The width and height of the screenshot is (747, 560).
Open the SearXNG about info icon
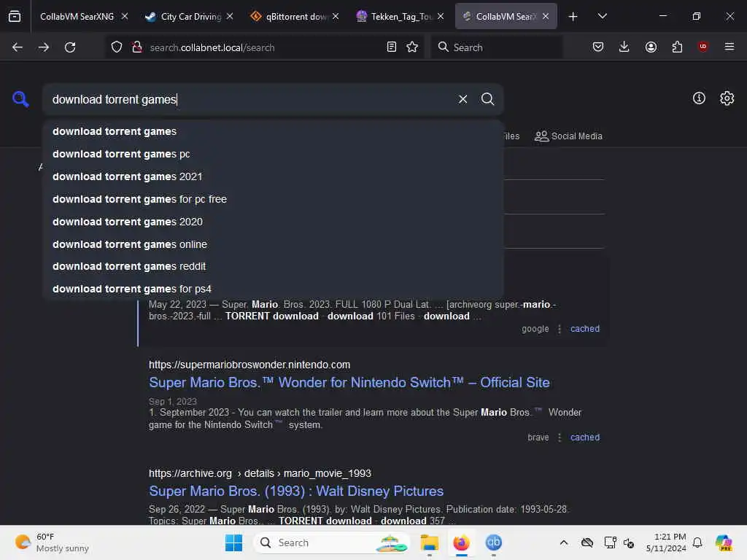pos(699,98)
